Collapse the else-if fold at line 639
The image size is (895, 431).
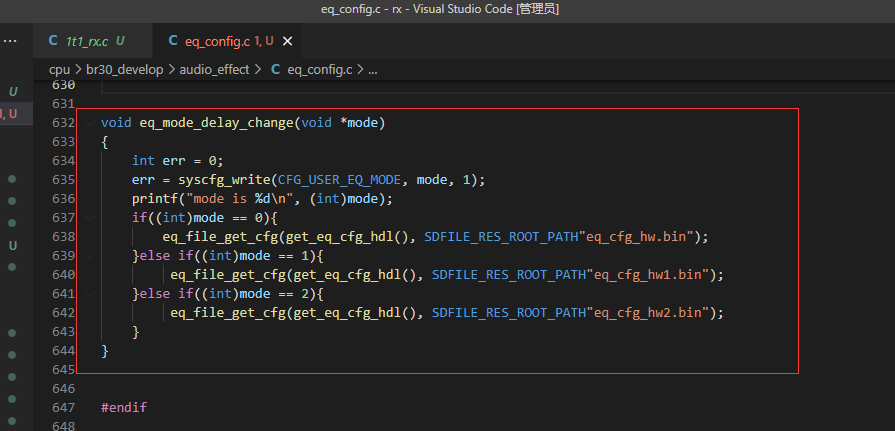click(x=90, y=256)
